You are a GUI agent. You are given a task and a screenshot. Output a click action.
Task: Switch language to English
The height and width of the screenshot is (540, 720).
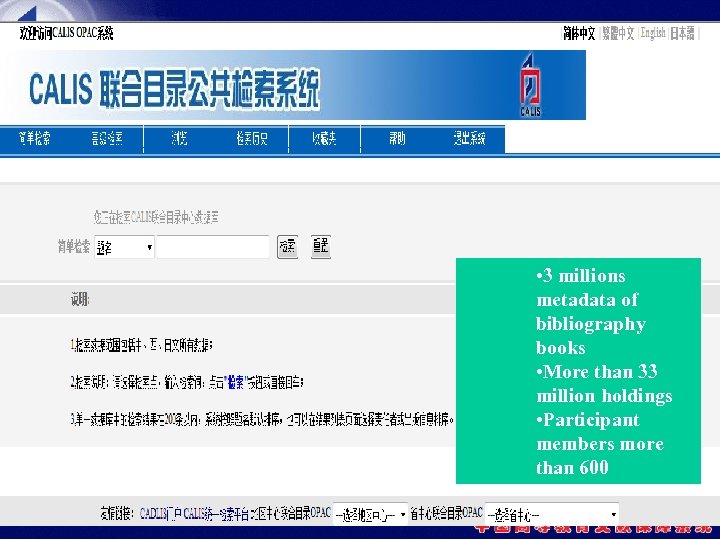(x=653, y=33)
